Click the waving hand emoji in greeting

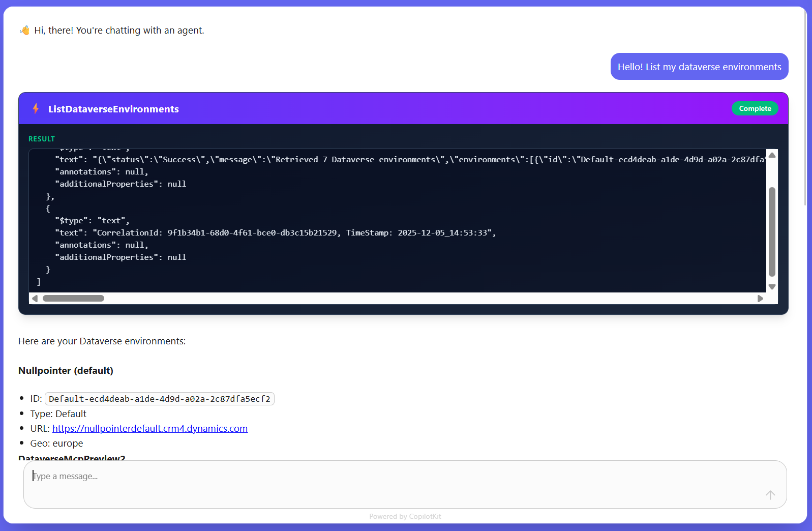pyautogui.click(x=24, y=31)
